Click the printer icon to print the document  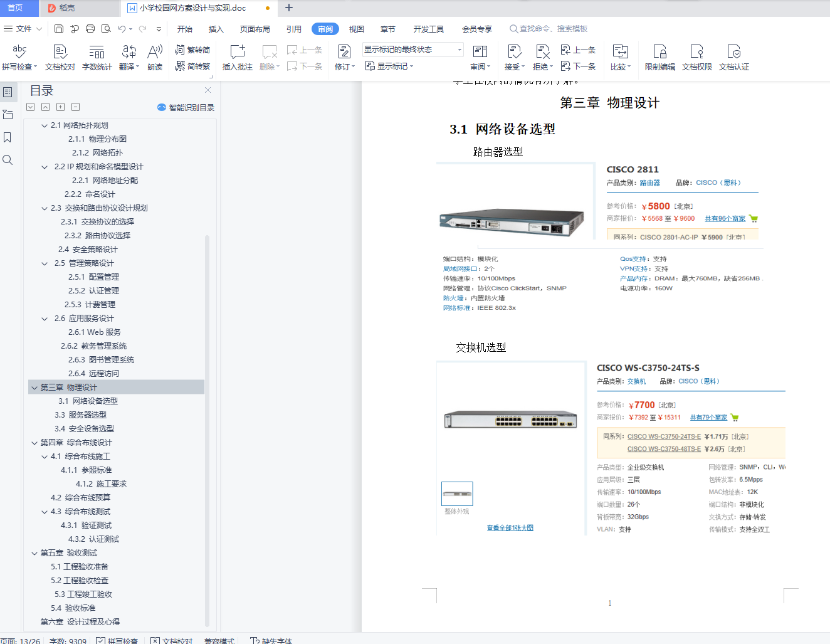point(90,29)
